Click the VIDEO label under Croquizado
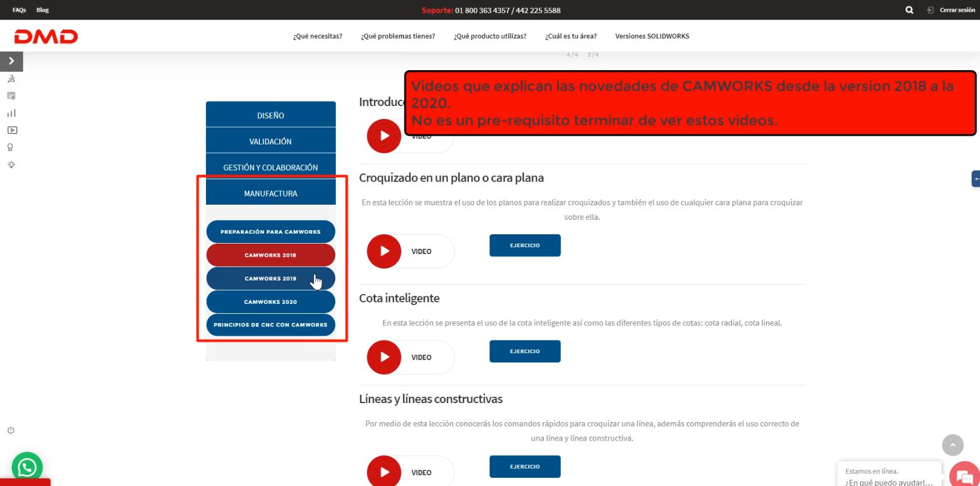Image resolution: width=980 pixels, height=486 pixels. point(421,251)
